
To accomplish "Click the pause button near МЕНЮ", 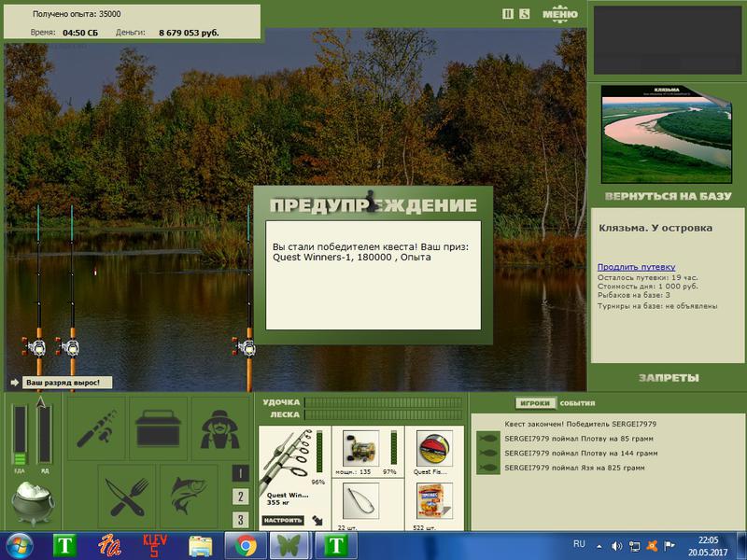I will (x=508, y=14).
